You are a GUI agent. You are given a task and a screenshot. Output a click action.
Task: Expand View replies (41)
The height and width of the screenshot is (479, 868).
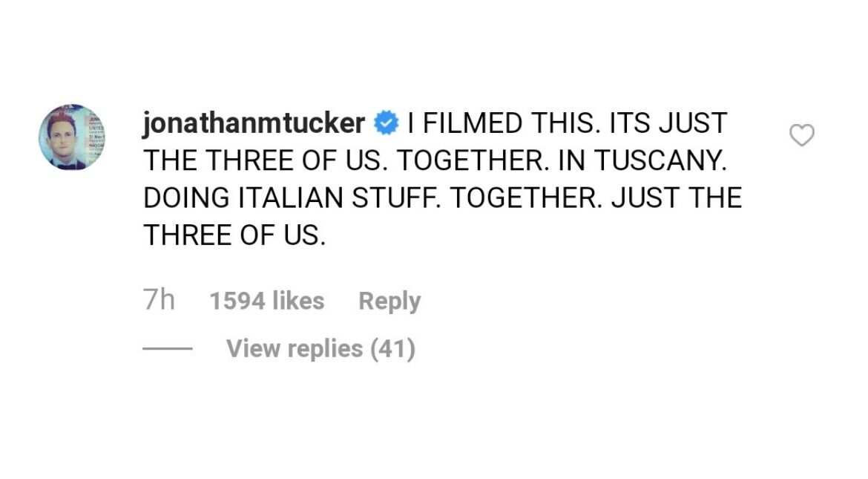pyautogui.click(x=320, y=349)
